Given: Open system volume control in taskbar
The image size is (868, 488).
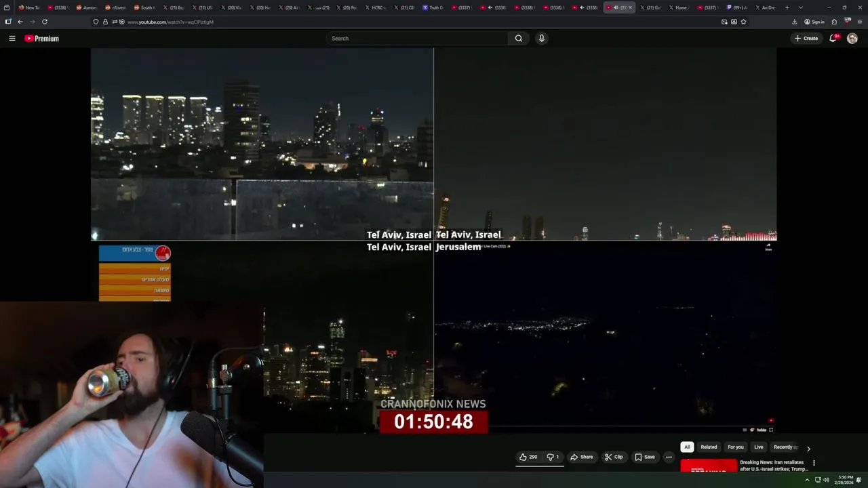Looking at the screenshot, I should click(826, 480).
